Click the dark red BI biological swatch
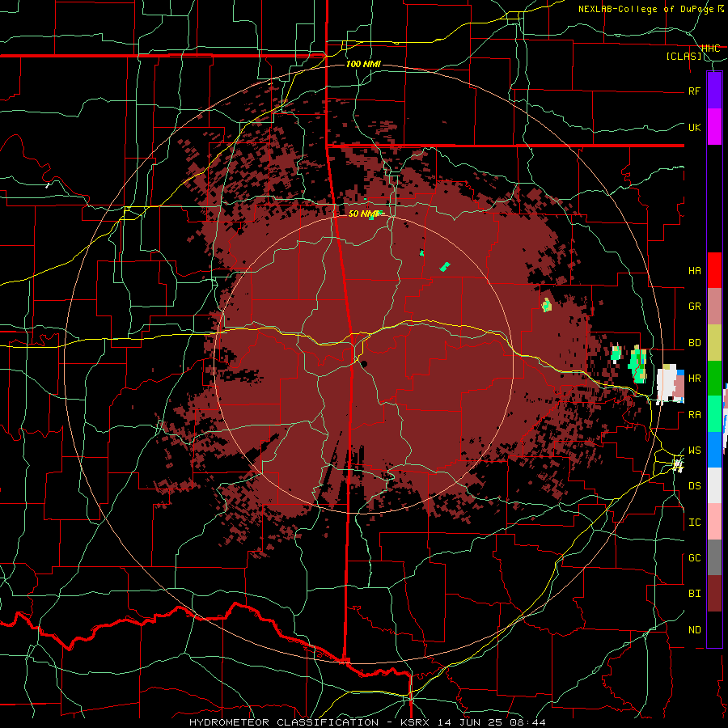This screenshot has width=728, height=728. point(714,594)
